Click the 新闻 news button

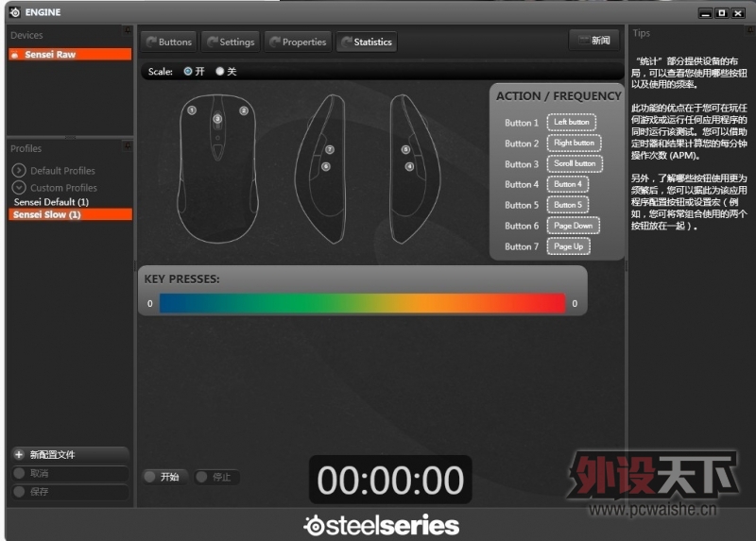(594, 40)
